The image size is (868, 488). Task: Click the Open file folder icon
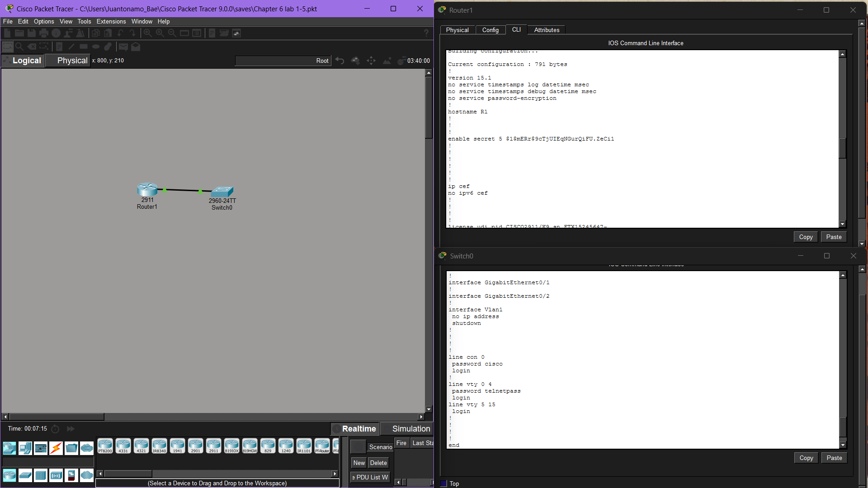pos(19,33)
